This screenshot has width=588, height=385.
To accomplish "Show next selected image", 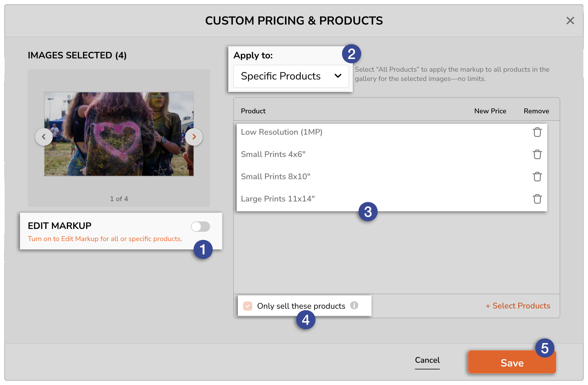I will point(194,137).
